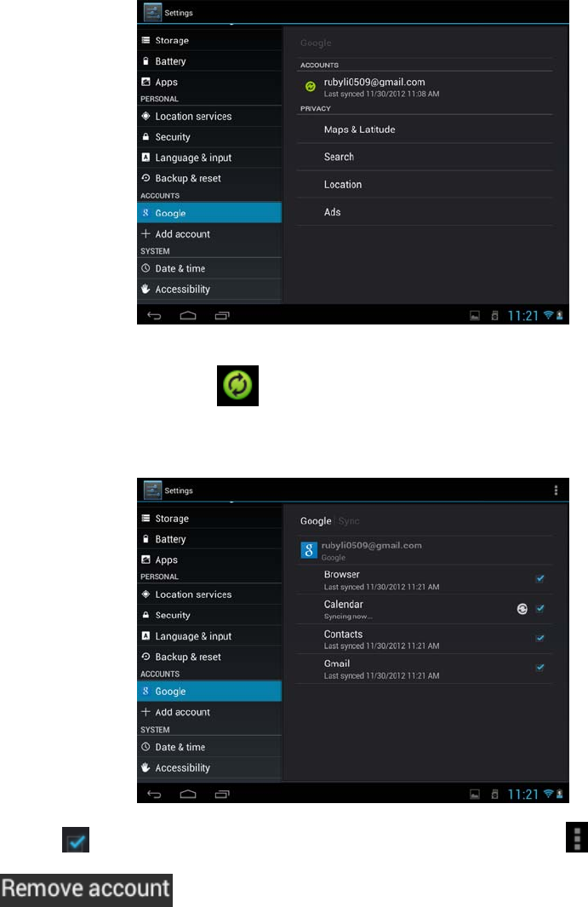Click the large standalone blue checkbox icon
The height and width of the screenshot is (907, 588).
[x=76, y=840]
